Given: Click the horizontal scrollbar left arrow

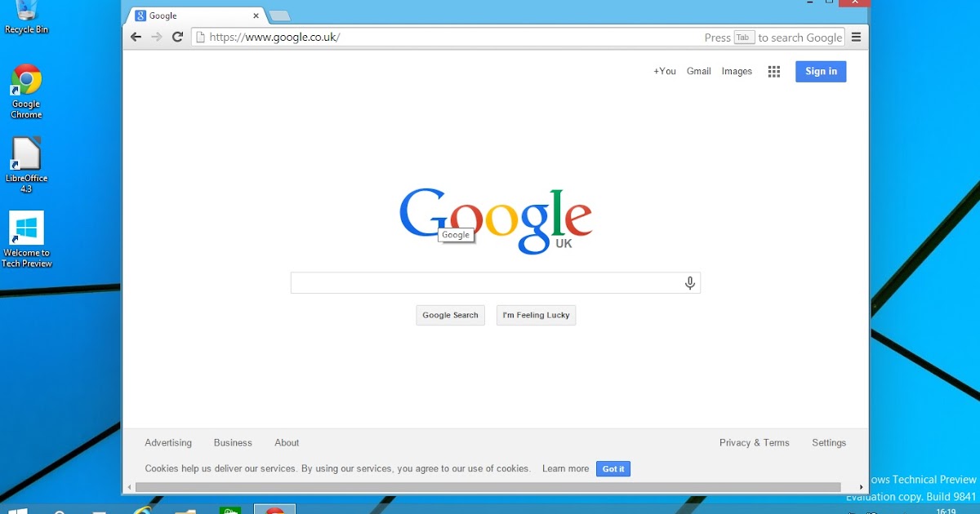Looking at the screenshot, I should pyautogui.click(x=128, y=487).
